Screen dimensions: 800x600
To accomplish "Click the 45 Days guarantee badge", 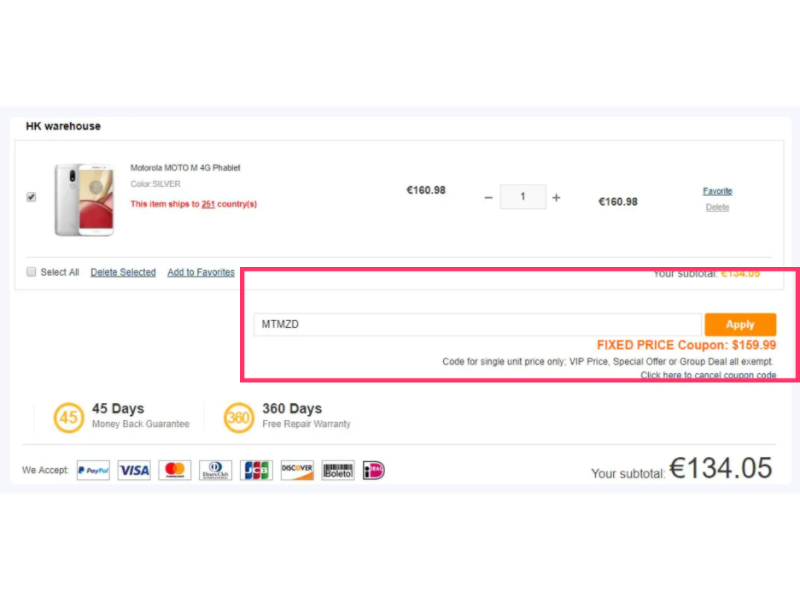I will [68, 417].
